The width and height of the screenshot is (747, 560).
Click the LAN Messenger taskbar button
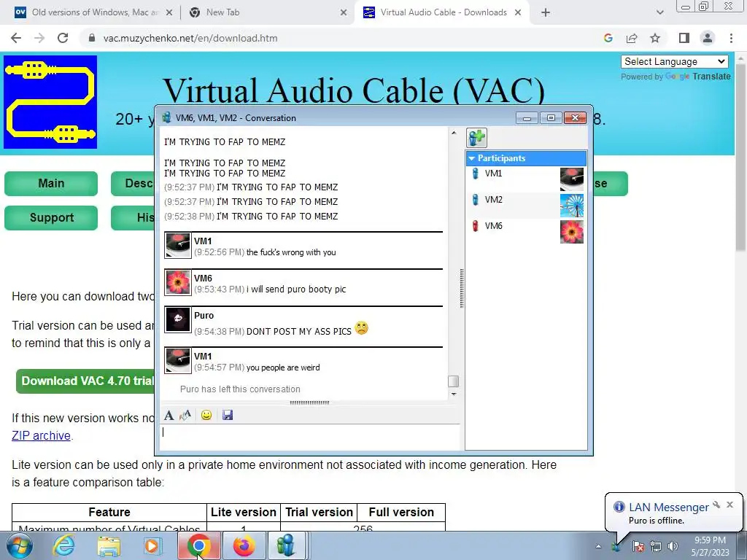286,545
